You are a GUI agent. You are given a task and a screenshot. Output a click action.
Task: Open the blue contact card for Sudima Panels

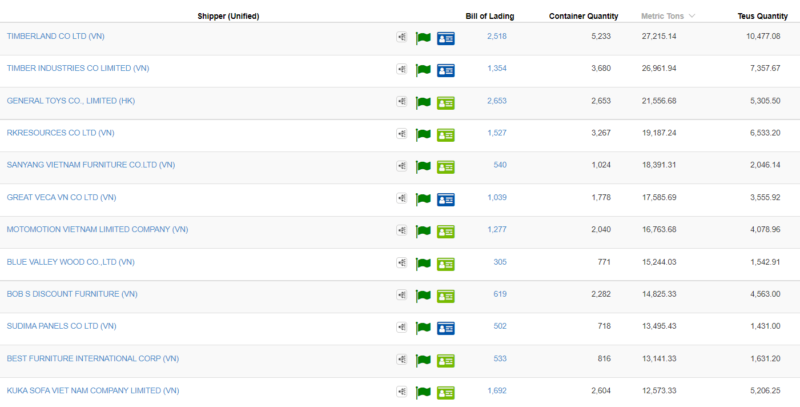click(445, 328)
